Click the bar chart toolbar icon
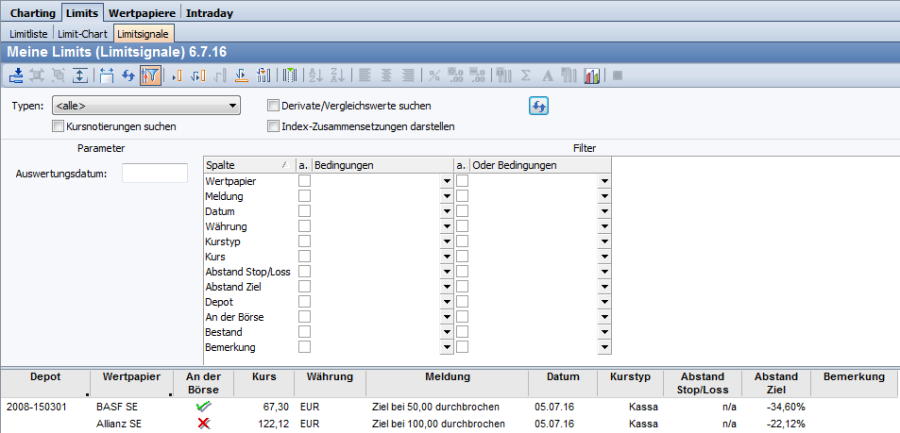The image size is (900, 433). (592, 75)
